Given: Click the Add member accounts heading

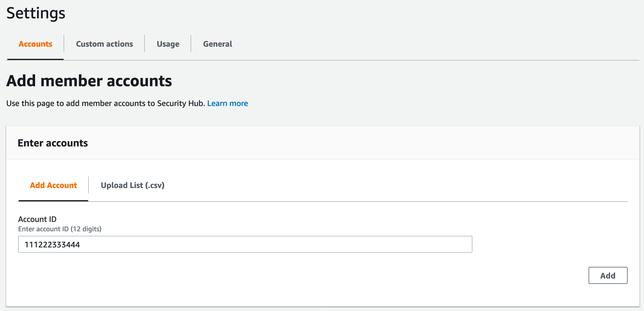Looking at the screenshot, I should coord(89,81).
